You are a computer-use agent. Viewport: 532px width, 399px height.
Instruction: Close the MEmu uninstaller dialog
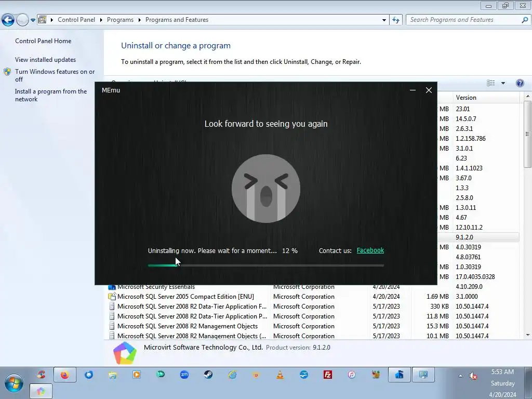[429, 90]
